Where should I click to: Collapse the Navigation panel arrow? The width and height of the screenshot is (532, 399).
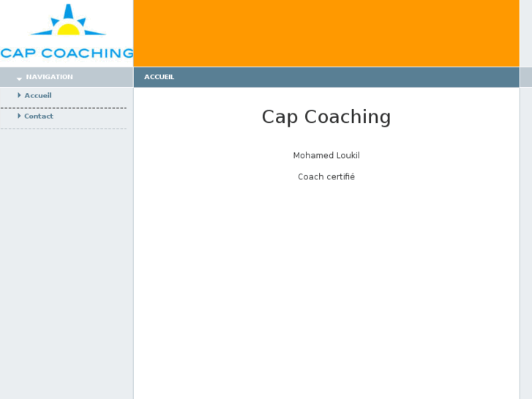tap(19, 78)
